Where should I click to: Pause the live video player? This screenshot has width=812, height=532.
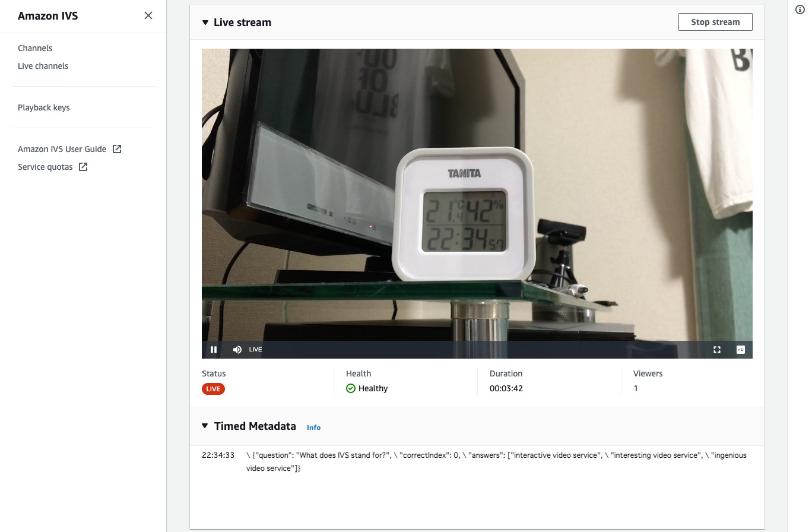point(214,350)
